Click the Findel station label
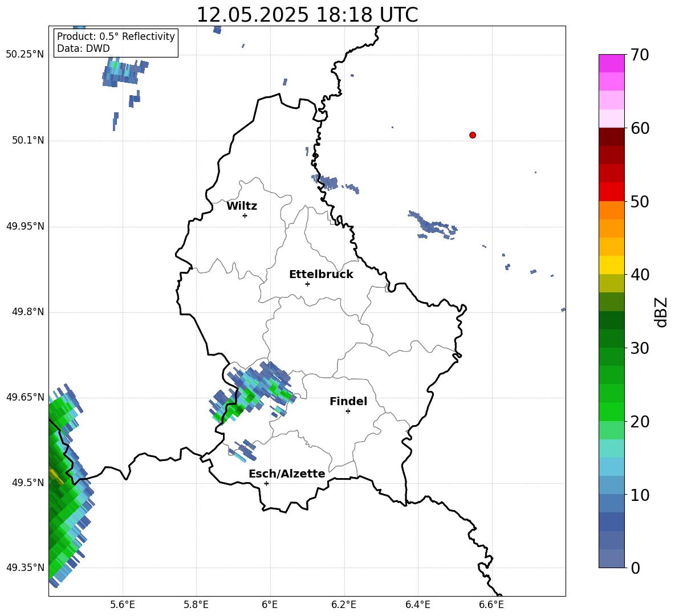The height and width of the screenshot is (616, 675). pyautogui.click(x=348, y=401)
